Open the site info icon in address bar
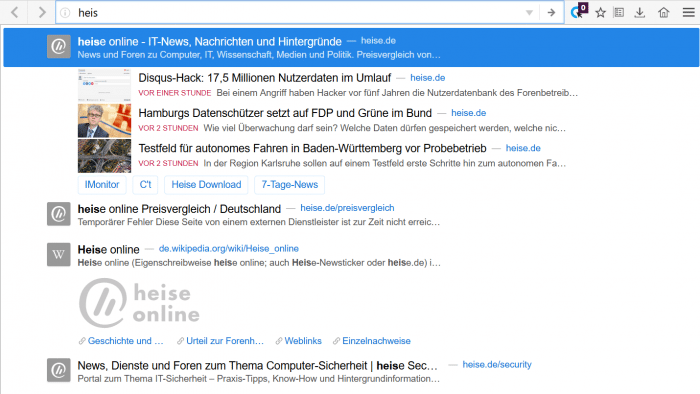The width and height of the screenshot is (700, 394). 65,12
